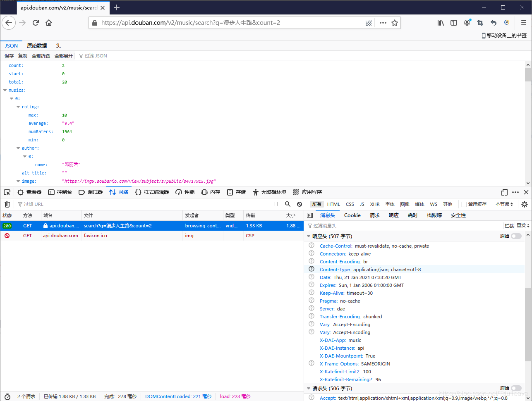Click the QR code icon in address bar
The width and height of the screenshot is (532, 401).
click(369, 23)
